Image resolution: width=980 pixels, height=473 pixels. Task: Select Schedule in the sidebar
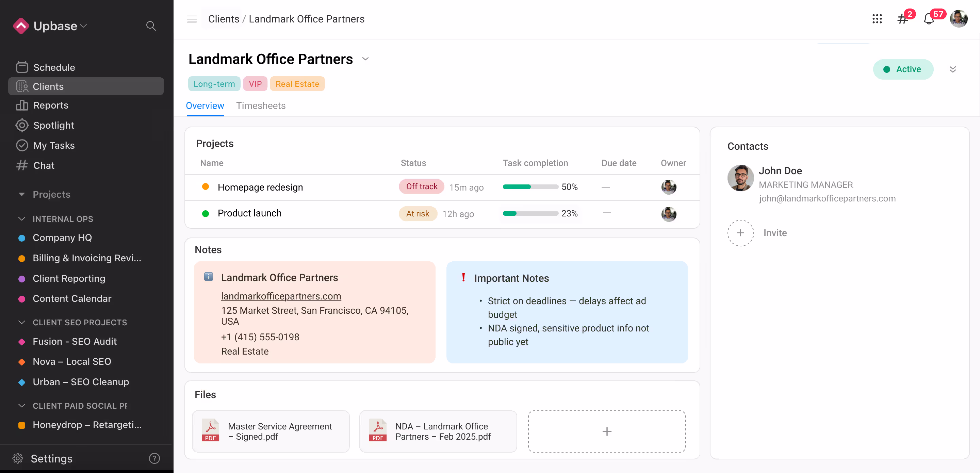point(54,67)
